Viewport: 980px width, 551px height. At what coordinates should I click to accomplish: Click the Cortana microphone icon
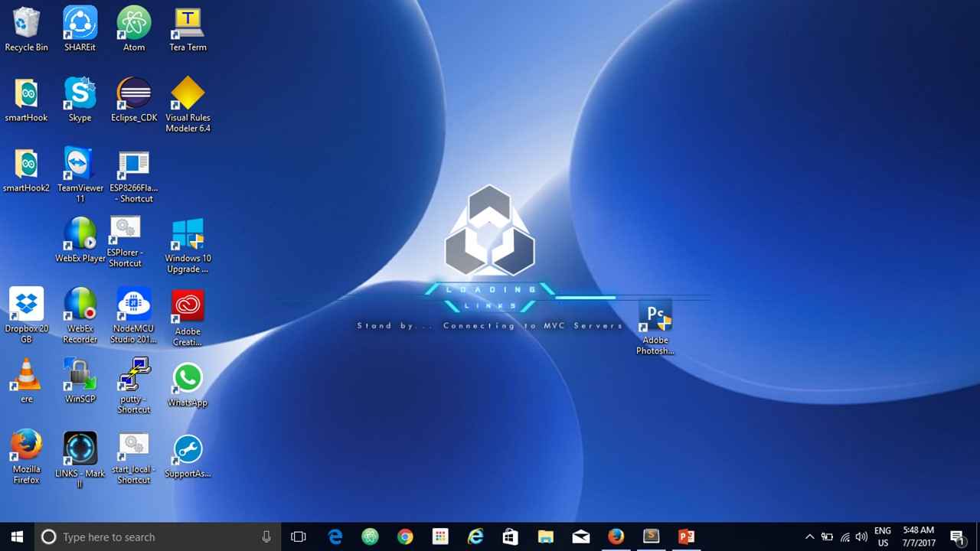(x=266, y=536)
